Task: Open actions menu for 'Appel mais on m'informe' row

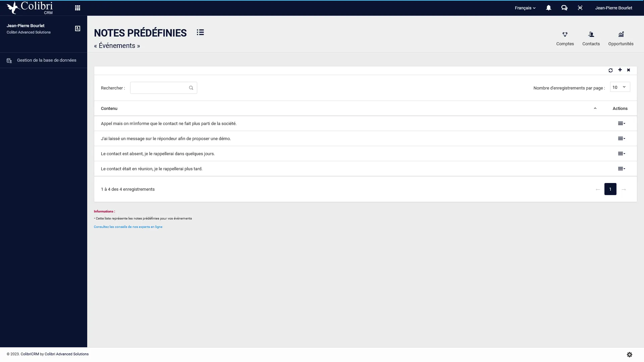Action: tap(622, 124)
